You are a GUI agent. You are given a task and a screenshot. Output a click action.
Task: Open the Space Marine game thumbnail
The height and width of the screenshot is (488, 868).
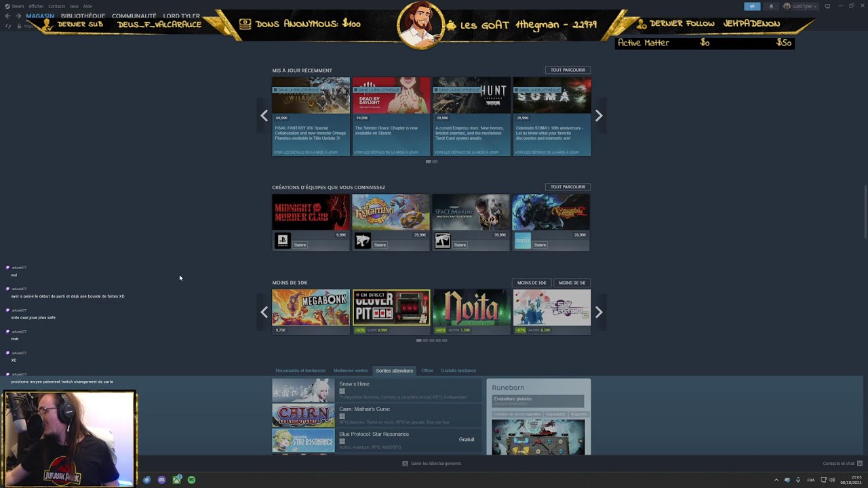(x=471, y=212)
